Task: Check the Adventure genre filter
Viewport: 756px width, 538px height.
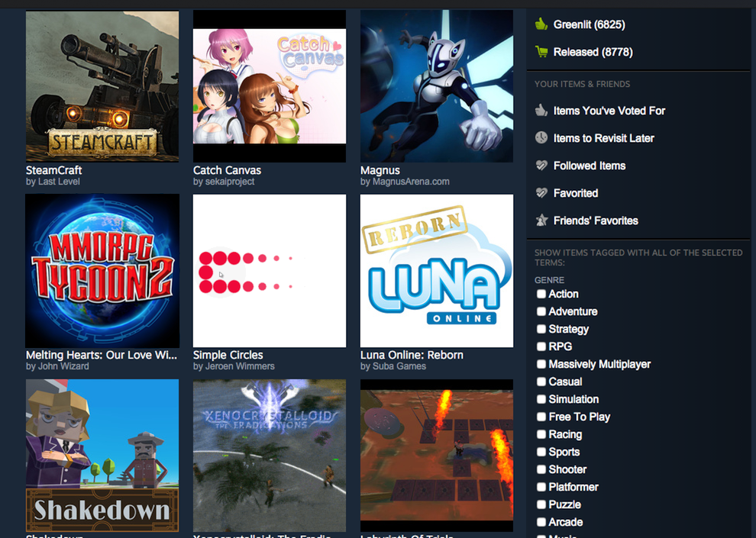Action: click(541, 311)
